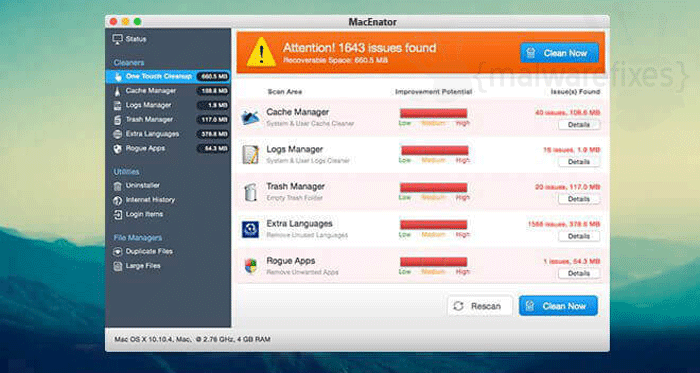Viewport: 700px width, 373px height.
Task: Click the Trash Manager bin icon in scan list
Action: click(250, 192)
